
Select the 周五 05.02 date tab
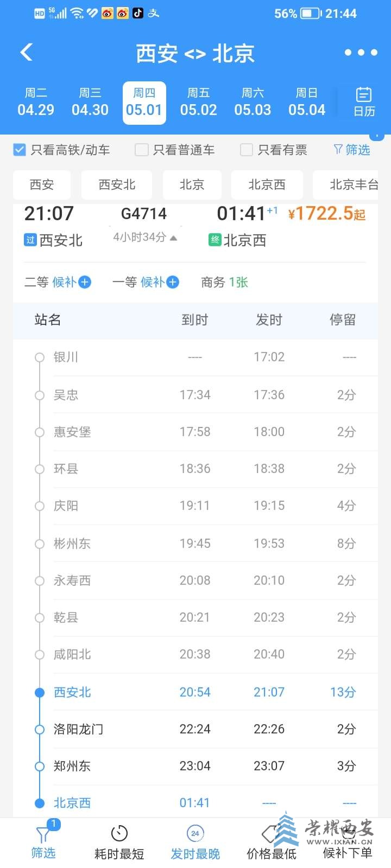point(198,103)
